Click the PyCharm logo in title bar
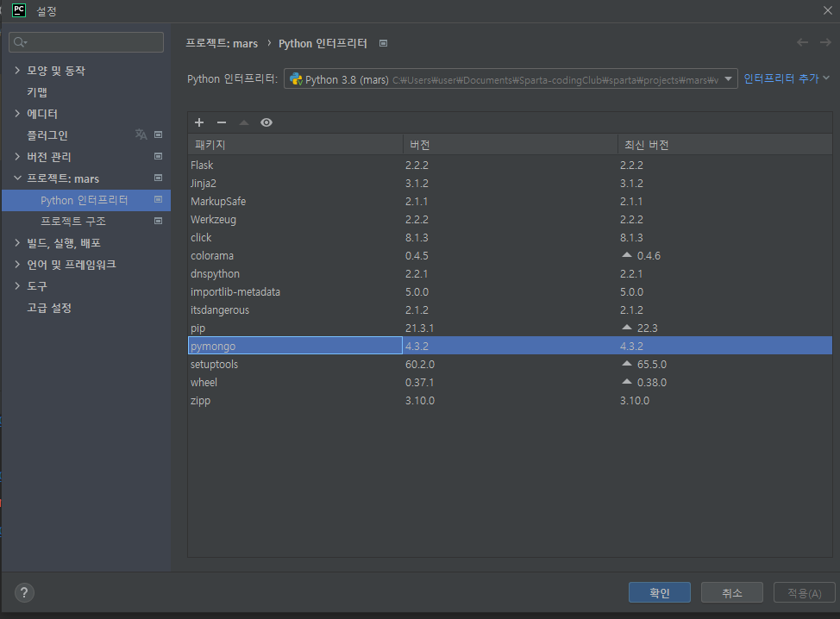This screenshot has width=840, height=619. pos(19,10)
